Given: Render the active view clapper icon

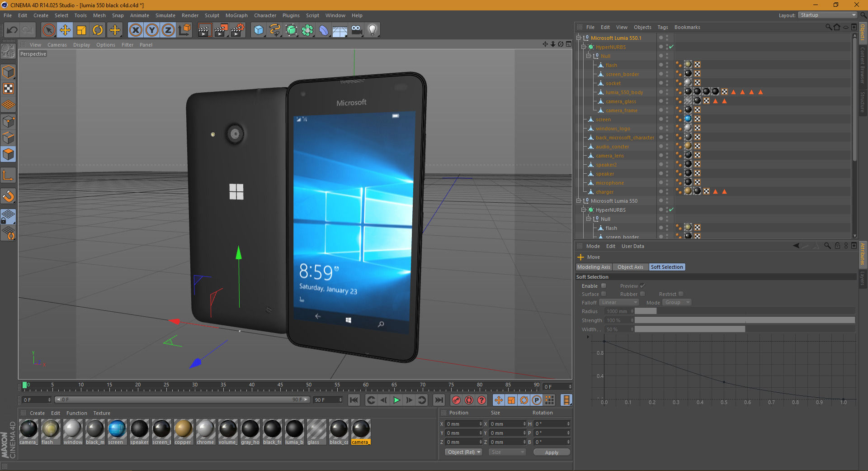Looking at the screenshot, I should 204,30.
